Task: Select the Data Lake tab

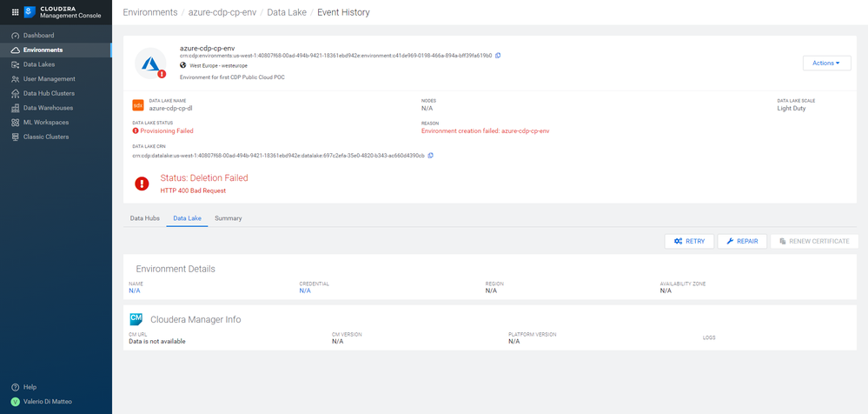Action: click(187, 218)
